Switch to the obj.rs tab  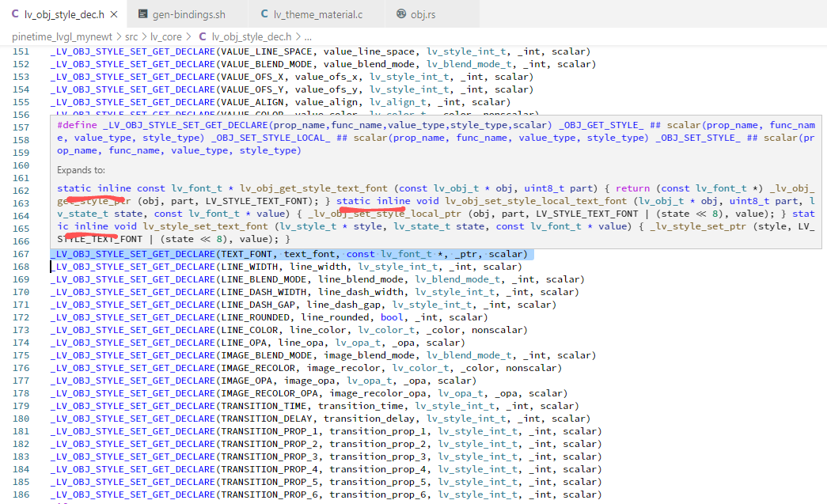coord(427,14)
